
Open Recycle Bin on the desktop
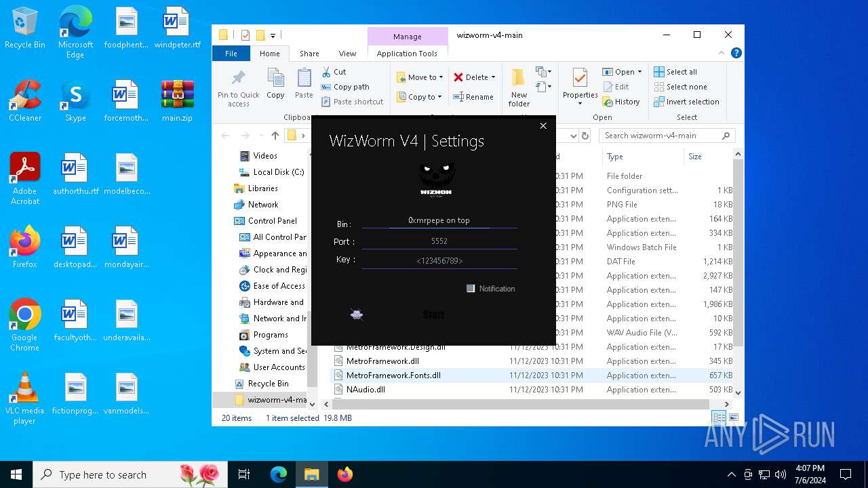(25, 28)
